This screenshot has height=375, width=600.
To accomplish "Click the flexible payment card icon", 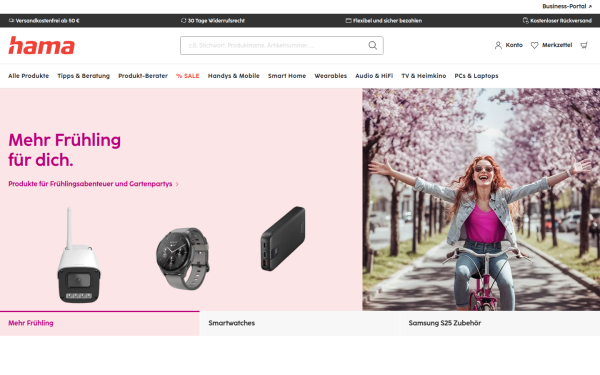I will 348,21.
